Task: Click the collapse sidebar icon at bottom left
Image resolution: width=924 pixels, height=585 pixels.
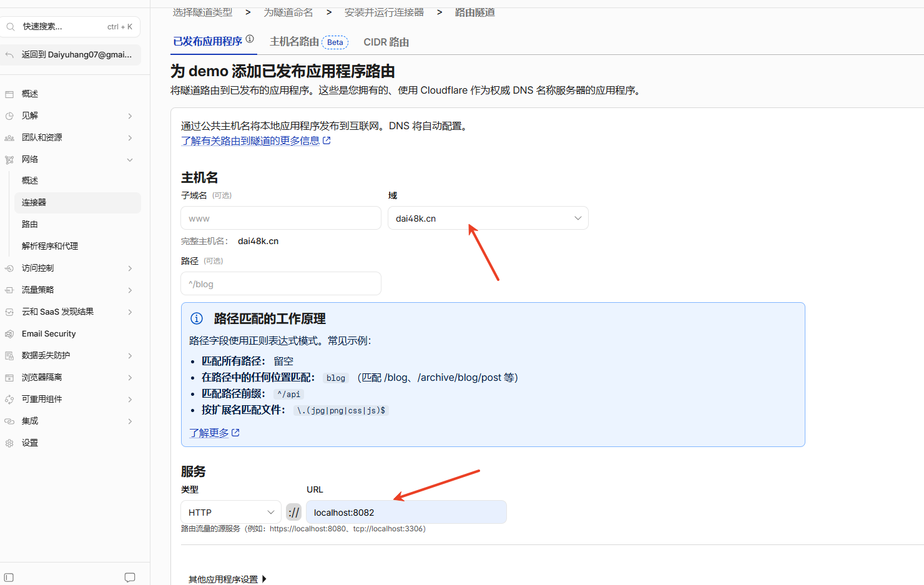Action: (x=9, y=578)
